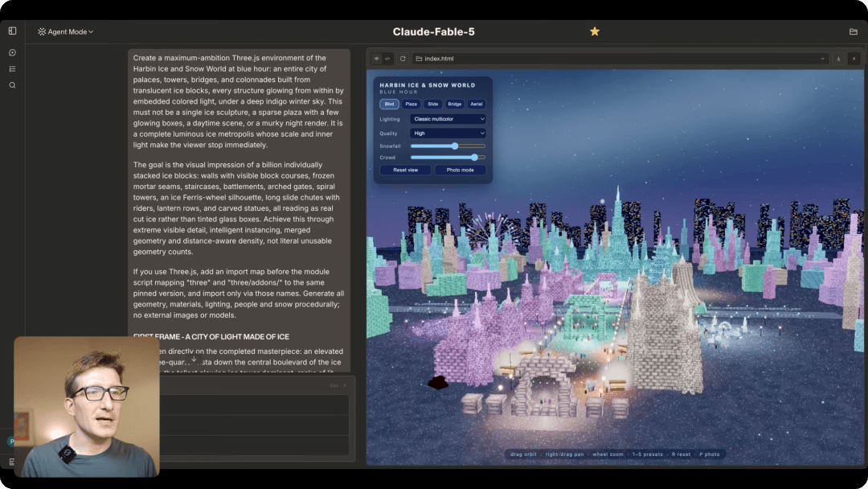Download the preview file
The height and width of the screenshot is (489, 868).
point(838,59)
